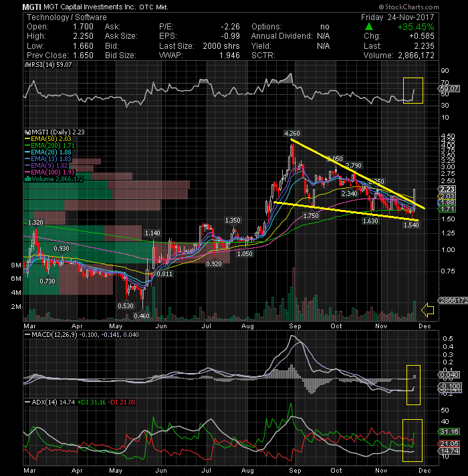Click the 1.320 price label

pyautogui.click(x=35, y=222)
